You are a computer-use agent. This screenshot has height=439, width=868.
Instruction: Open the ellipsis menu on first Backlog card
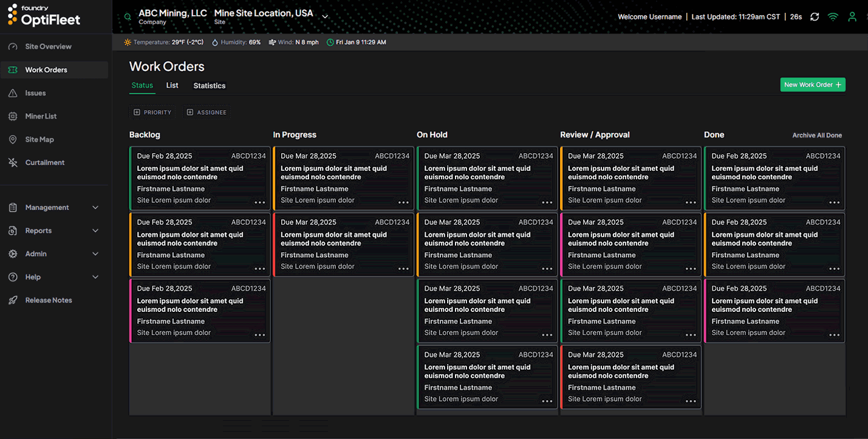click(x=260, y=201)
